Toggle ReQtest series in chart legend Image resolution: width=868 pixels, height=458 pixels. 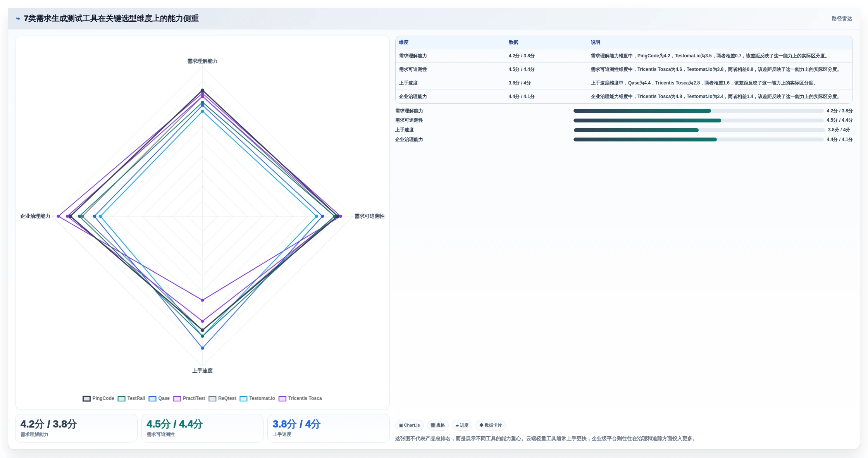tap(222, 398)
